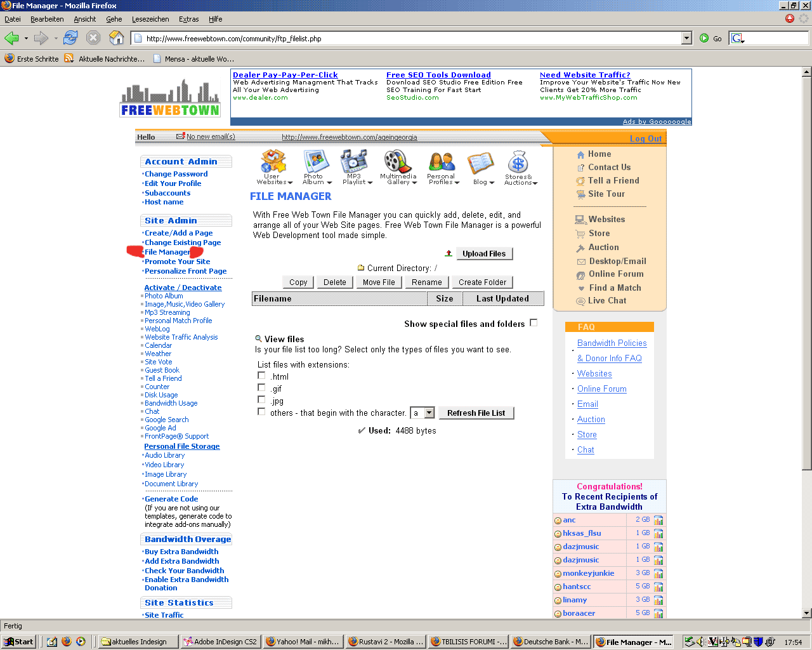812x650 pixels.
Task: Switch to Yahoo! Mail taskbar window
Action: click(303, 642)
